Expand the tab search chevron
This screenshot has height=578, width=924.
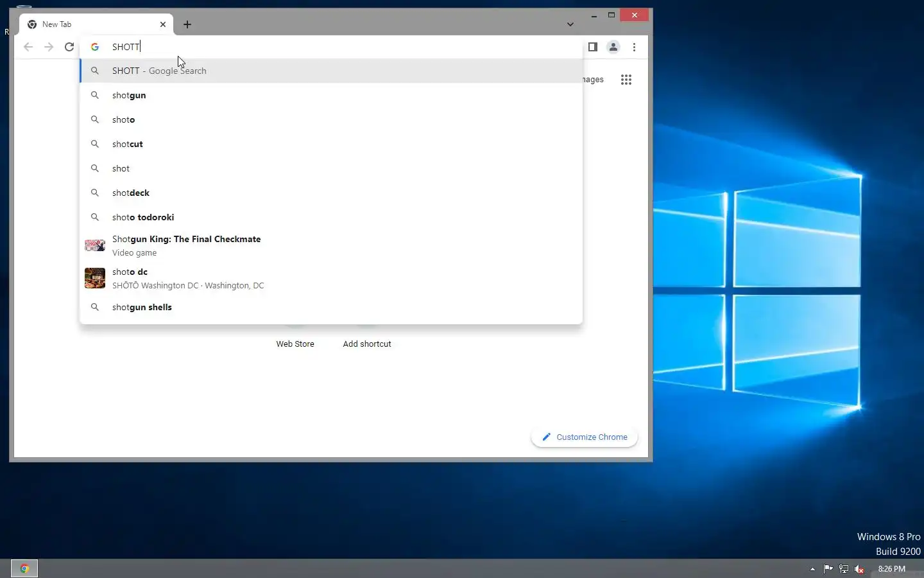570,24
